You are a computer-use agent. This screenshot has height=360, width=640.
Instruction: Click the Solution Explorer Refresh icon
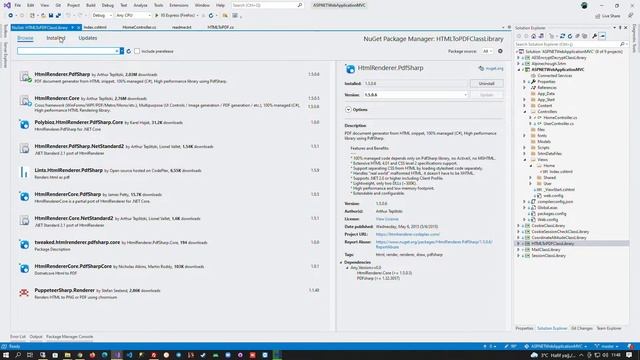(570, 36)
